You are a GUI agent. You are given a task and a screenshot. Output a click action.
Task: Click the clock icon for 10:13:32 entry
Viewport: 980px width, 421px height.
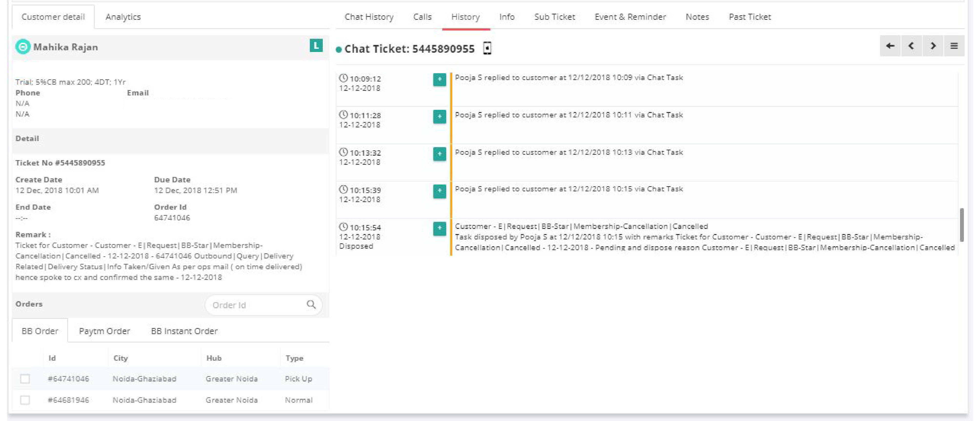tap(343, 152)
